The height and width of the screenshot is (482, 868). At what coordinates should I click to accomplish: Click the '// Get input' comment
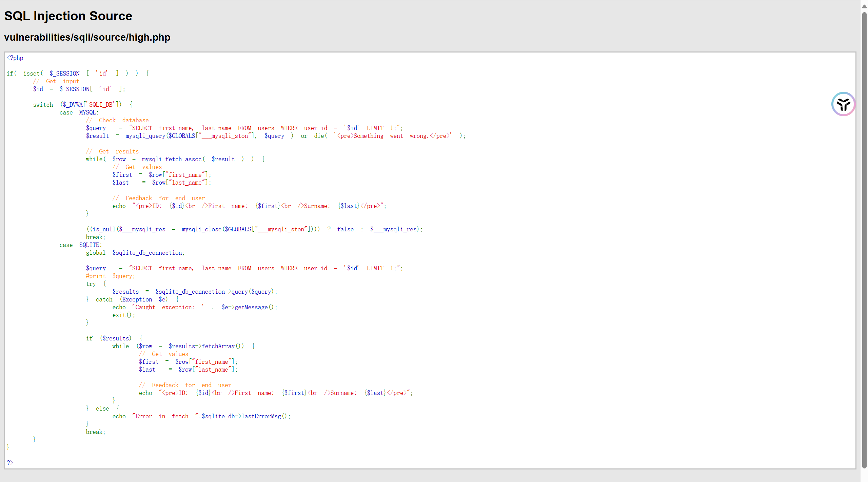56,81
